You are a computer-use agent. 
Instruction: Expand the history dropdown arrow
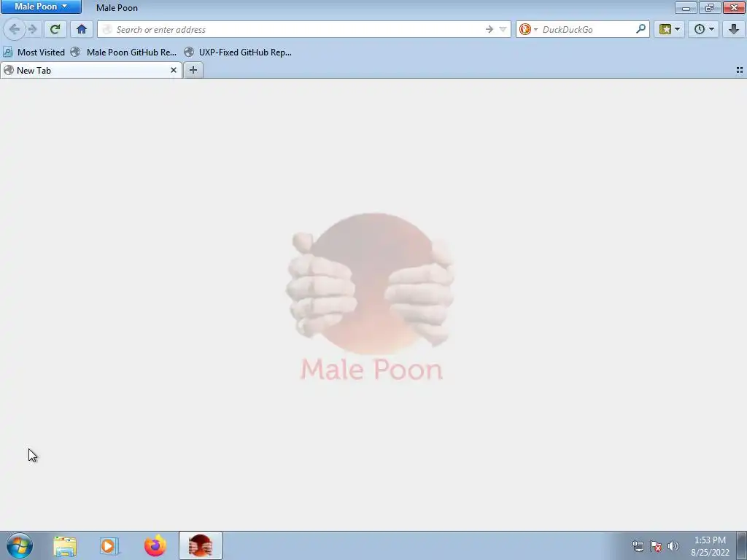tap(712, 29)
